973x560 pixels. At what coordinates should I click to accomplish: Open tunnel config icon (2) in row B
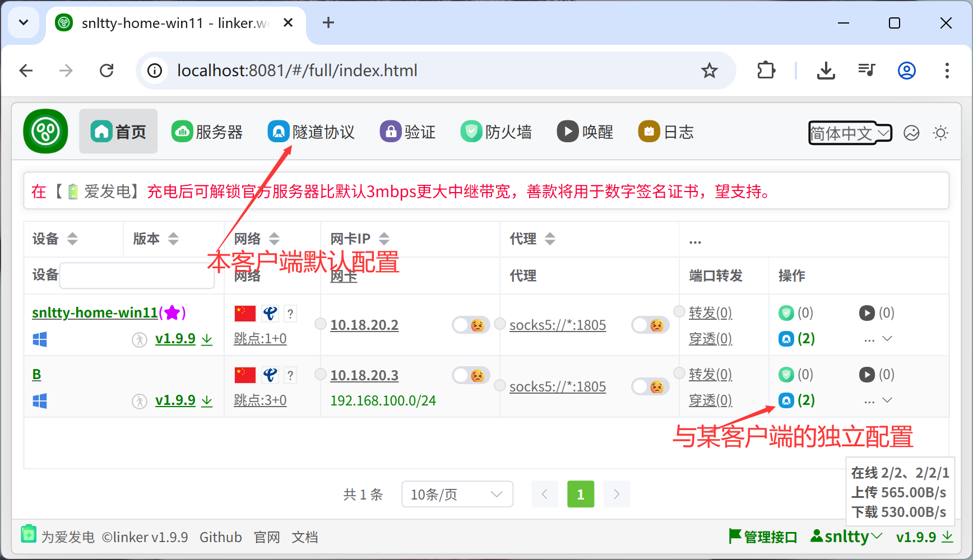click(787, 400)
